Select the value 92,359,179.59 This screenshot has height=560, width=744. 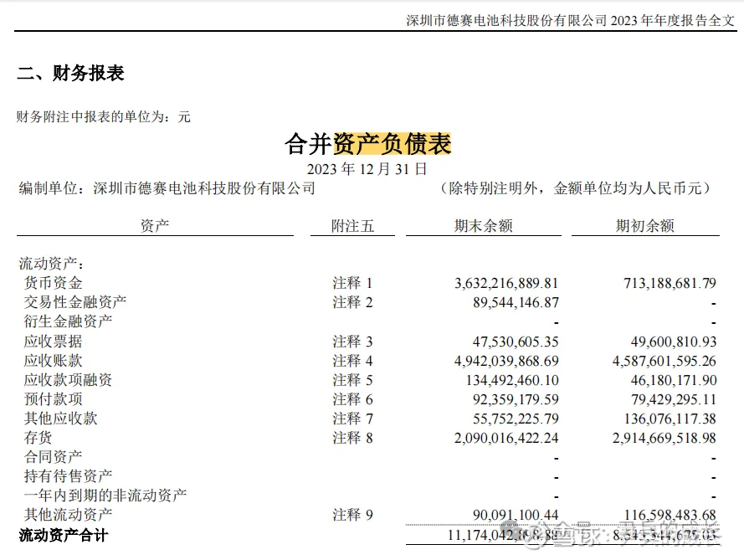click(516, 399)
